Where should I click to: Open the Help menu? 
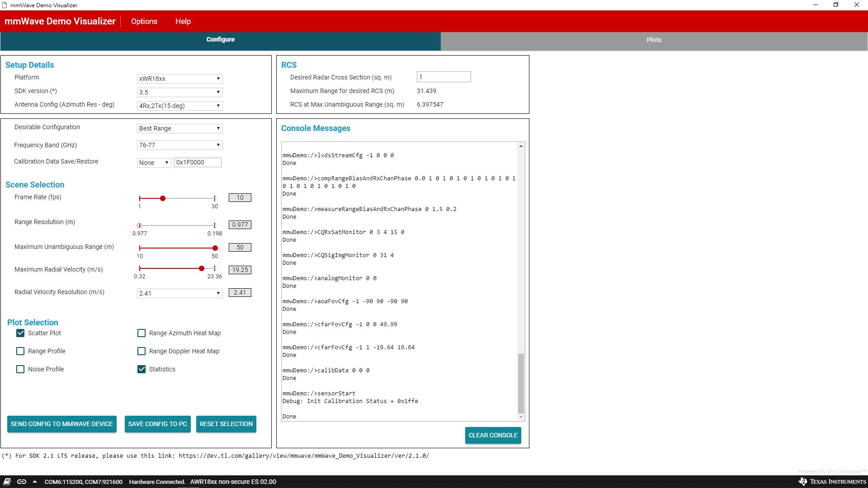183,21
